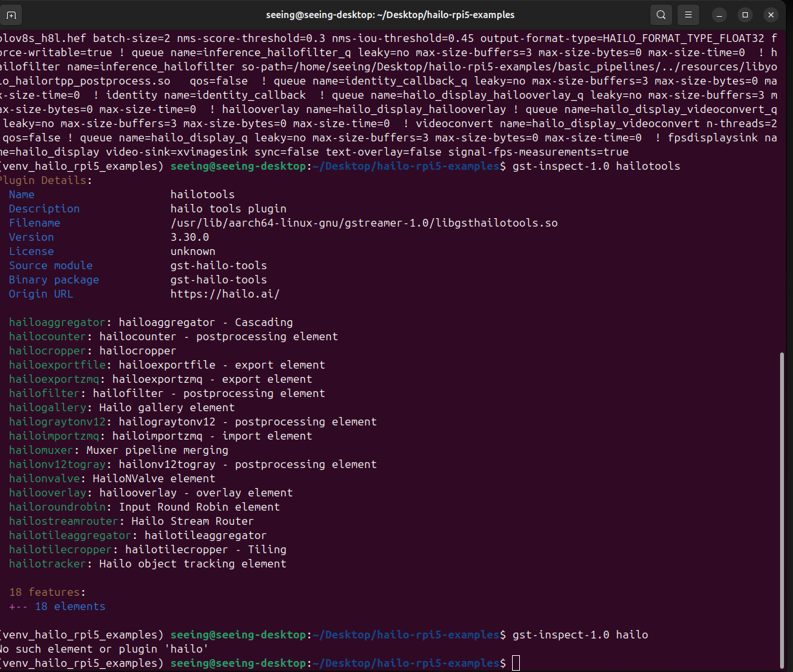Click the libgsthailotools.so filename path
The image size is (793, 672).
pos(364,223)
